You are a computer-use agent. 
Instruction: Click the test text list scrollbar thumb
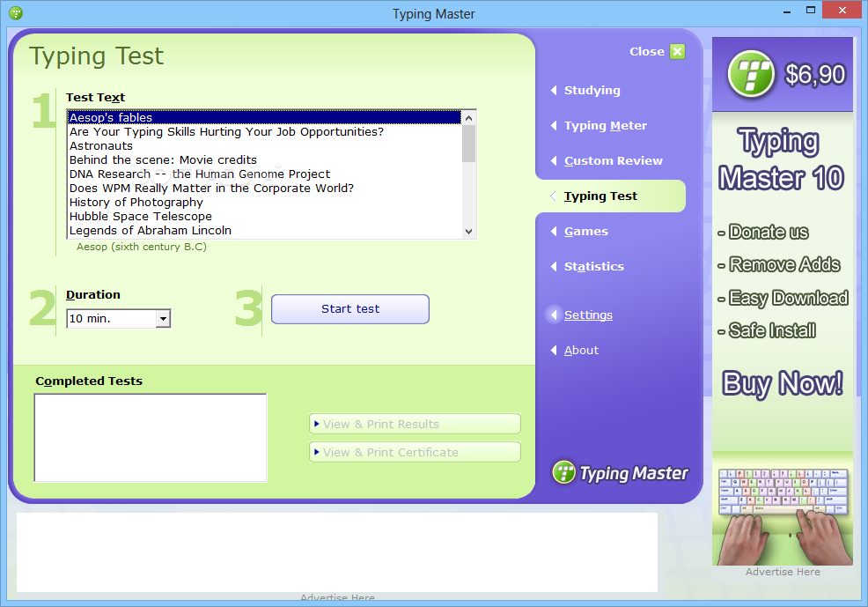click(469, 144)
